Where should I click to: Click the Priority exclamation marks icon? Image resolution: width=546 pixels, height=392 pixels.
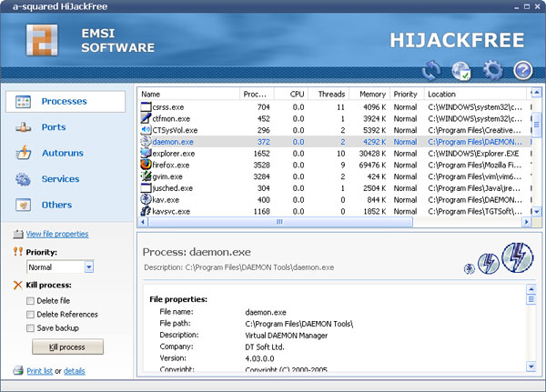click(18, 251)
